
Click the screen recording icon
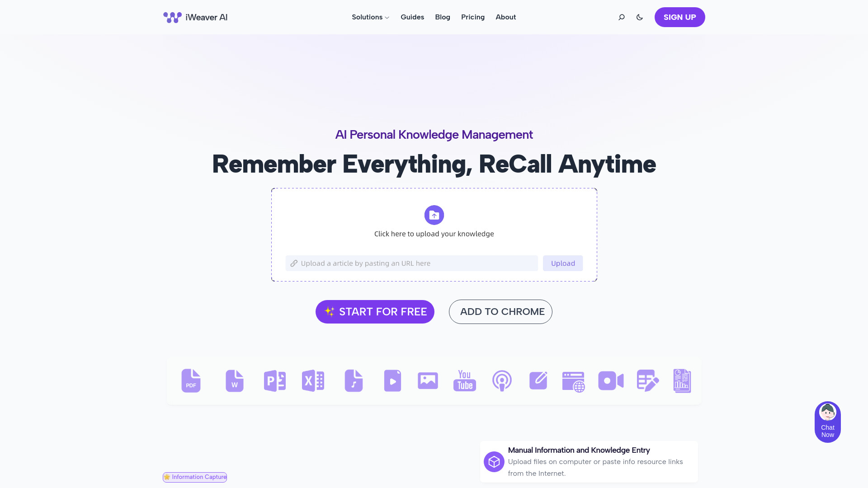(x=610, y=380)
